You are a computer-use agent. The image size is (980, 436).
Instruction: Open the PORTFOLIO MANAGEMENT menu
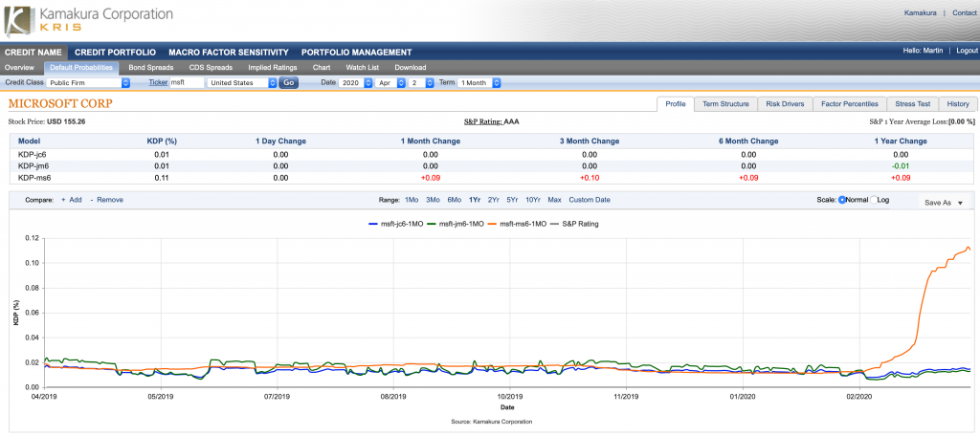356,53
